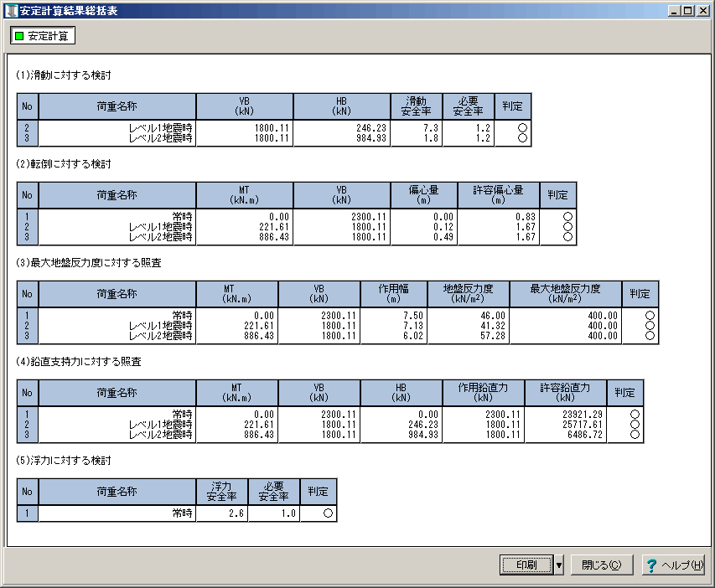Click the 作用鉛直力 column header
The width and height of the screenshot is (715, 588).
[484, 393]
